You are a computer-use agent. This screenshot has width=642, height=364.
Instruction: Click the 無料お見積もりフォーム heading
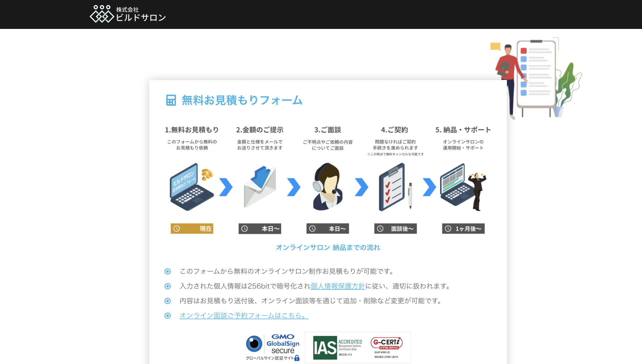[242, 100]
